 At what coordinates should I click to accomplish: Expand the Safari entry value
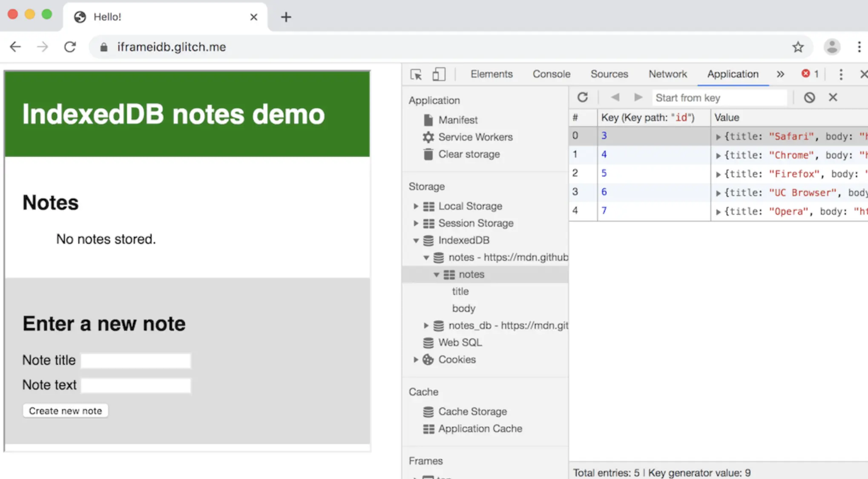718,137
